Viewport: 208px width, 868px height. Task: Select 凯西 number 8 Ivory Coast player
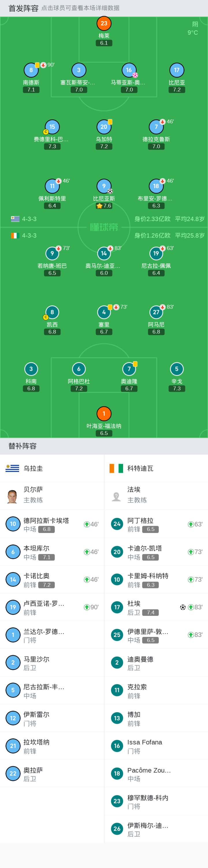(52, 312)
